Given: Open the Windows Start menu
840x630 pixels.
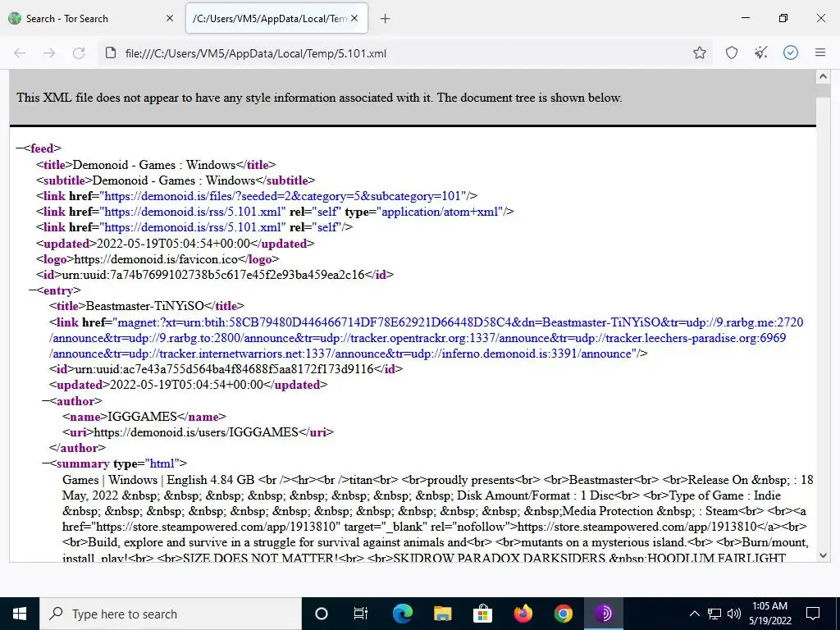Looking at the screenshot, I should click(20, 614).
